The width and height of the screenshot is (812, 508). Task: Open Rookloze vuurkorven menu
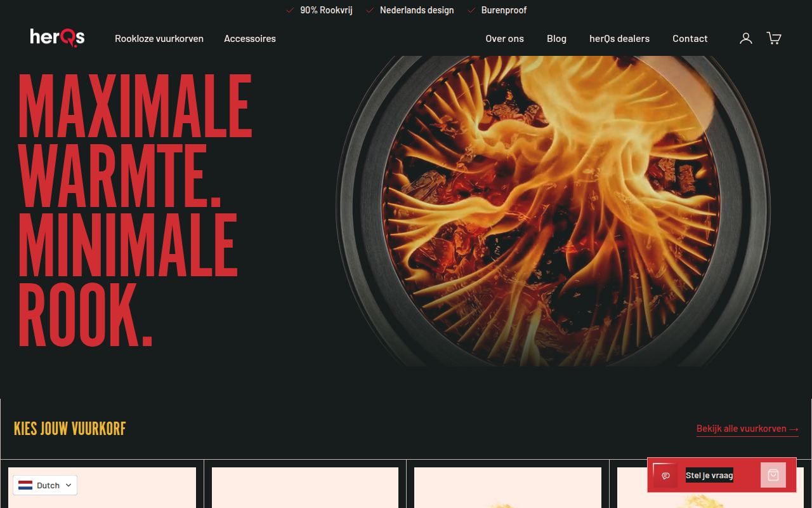click(x=159, y=38)
